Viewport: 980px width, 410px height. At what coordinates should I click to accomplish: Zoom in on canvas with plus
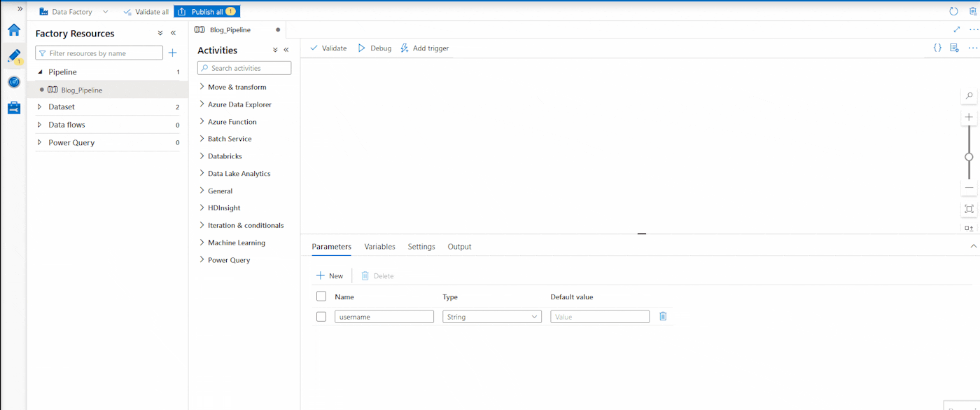(969, 117)
